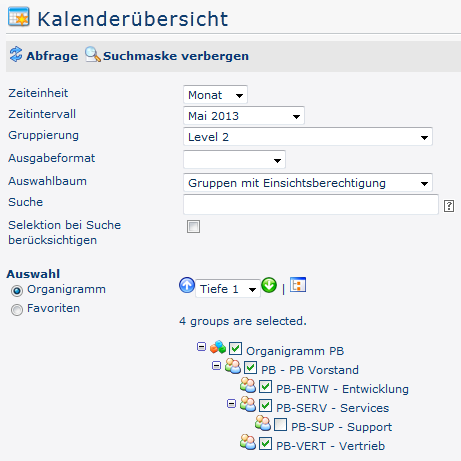Screen dimensions: 461x461
Task: Select the Favoriten radio button
Action: pos(17,310)
